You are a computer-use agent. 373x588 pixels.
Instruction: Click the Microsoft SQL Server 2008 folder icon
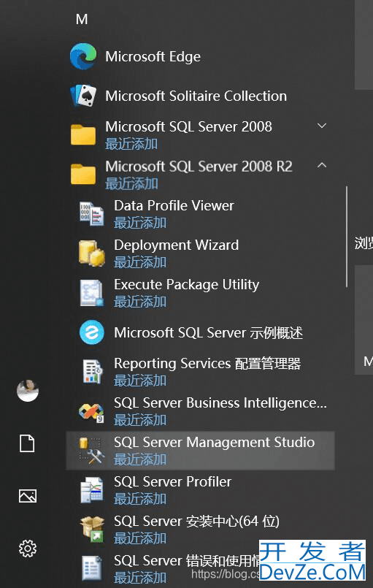[83, 135]
